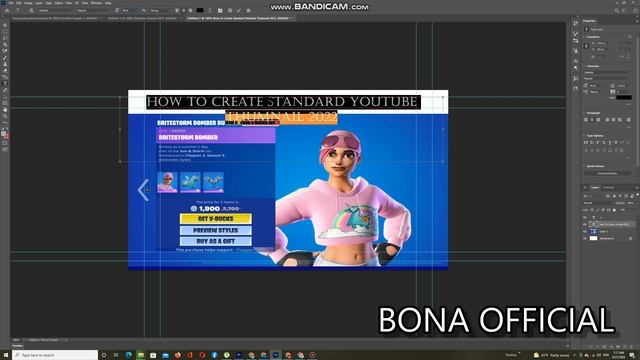Cancel the current text edit
640x360 pixels.
[230, 10]
